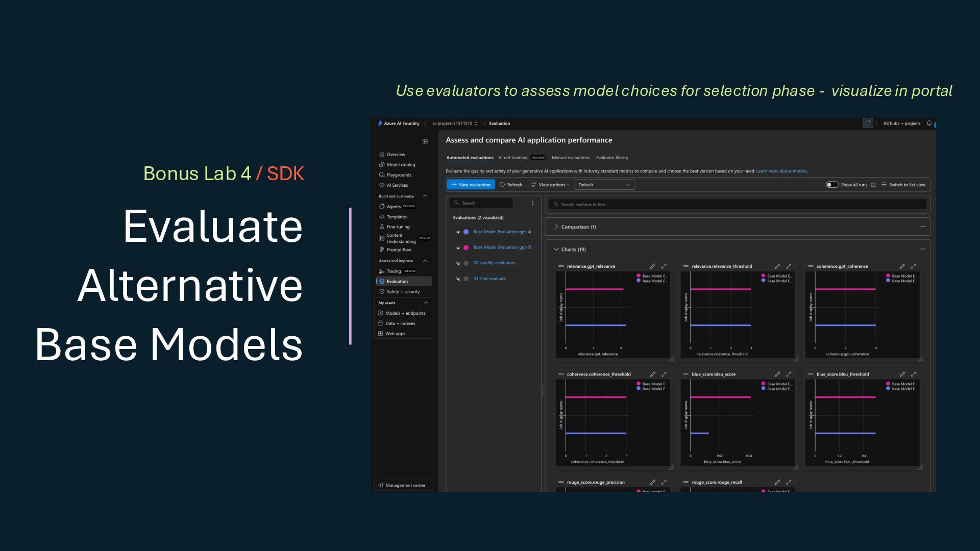
Task: Open the Evaluator library tab
Action: point(612,158)
